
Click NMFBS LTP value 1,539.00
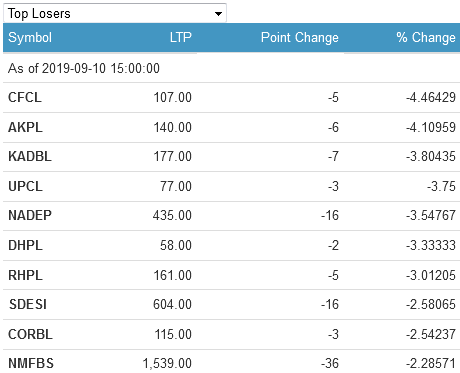click(167, 364)
